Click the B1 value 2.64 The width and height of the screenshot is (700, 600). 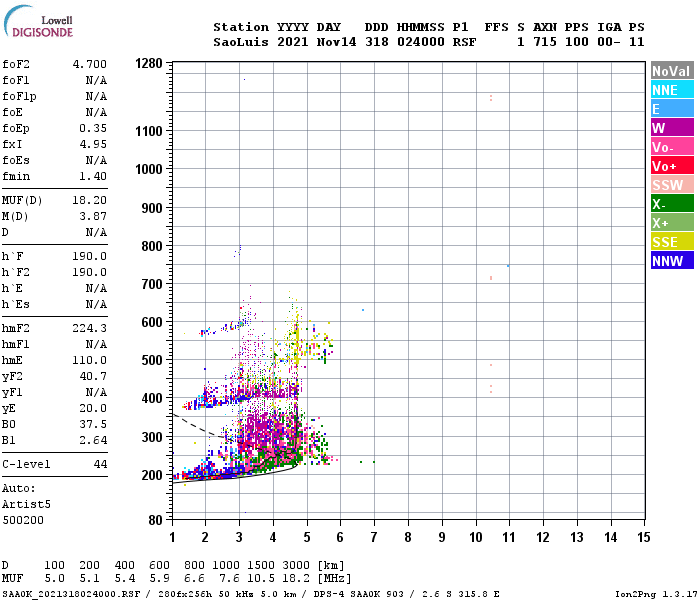click(x=93, y=440)
